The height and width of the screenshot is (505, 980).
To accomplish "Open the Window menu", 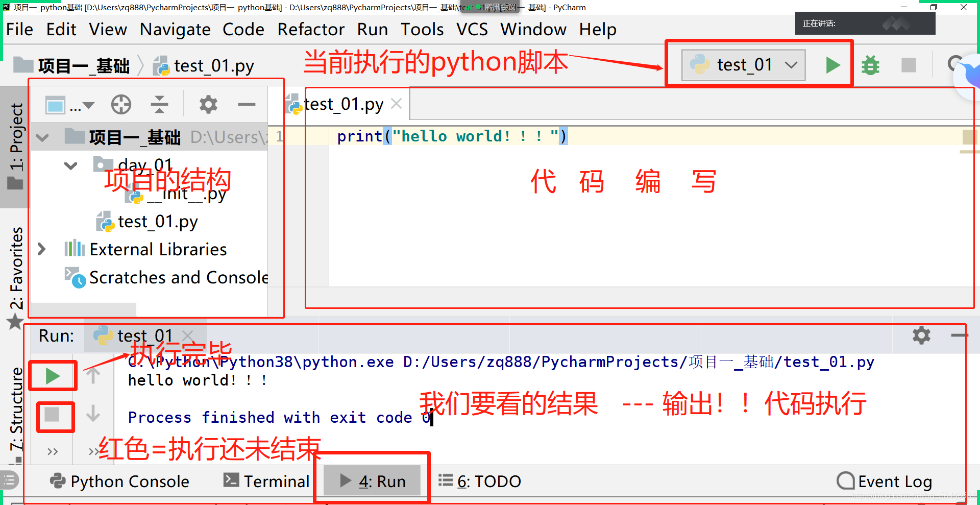I will (x=533, y=30).
